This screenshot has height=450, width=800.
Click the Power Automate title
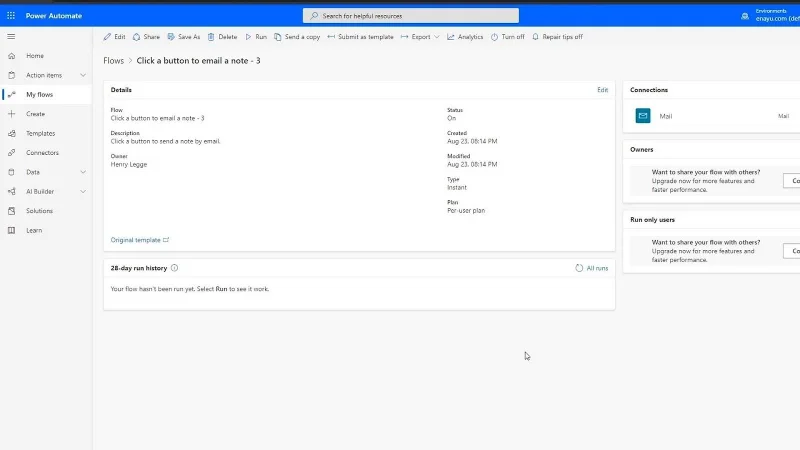[54, 16]
